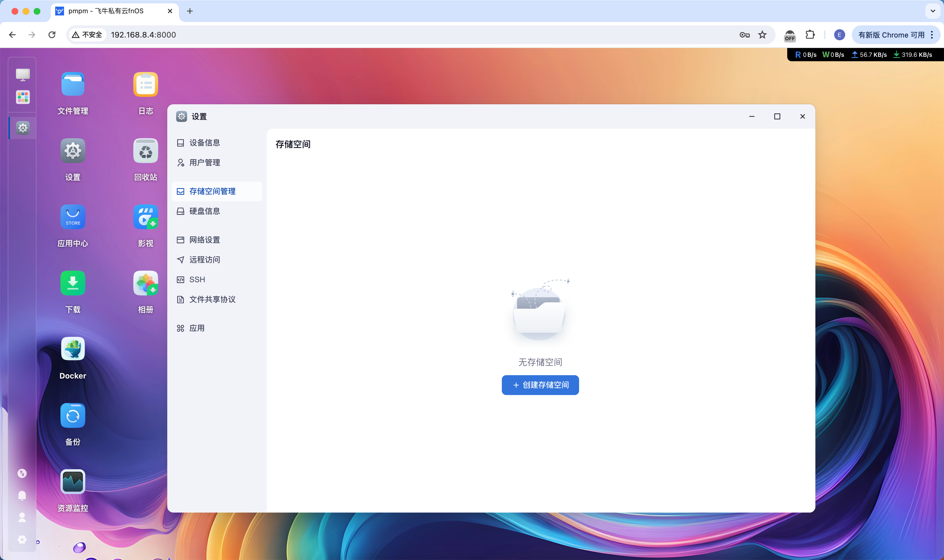The image size is (944, 560).
Task: Click the user account icon in sidebar
Action: click(x=22, y=517)
